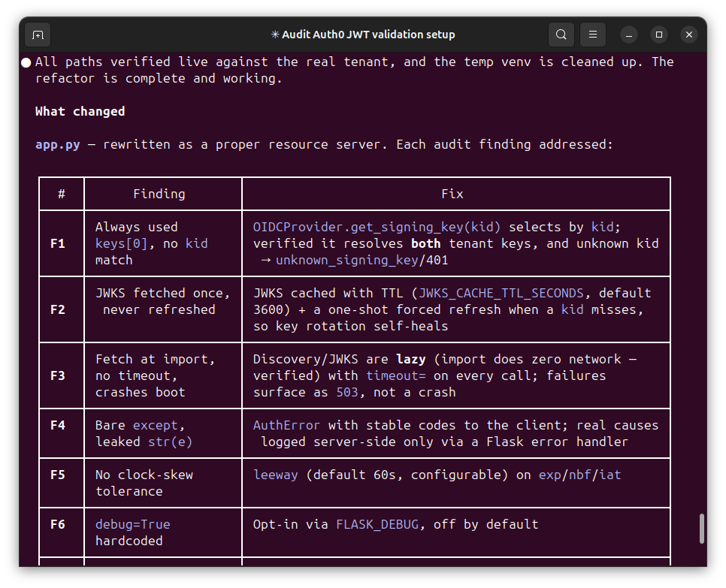
Task: Click 'leeway' in F5 fix
Action: coord(275,475)
